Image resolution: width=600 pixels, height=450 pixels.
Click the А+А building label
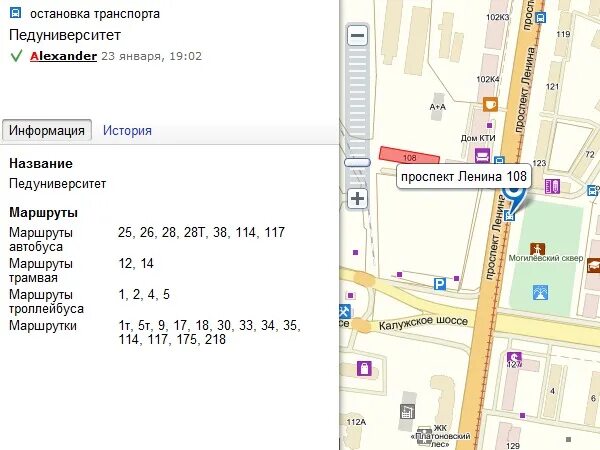tap(437, 107)
